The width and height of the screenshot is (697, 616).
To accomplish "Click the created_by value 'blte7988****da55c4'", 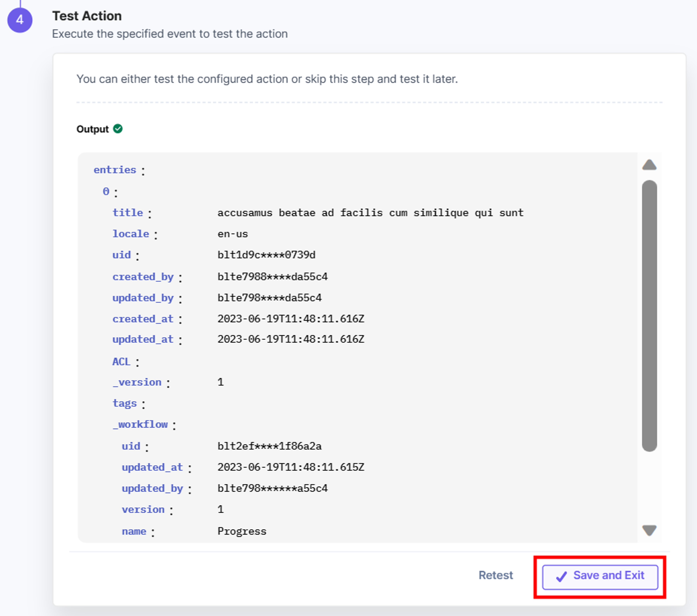I will point(272,277).
